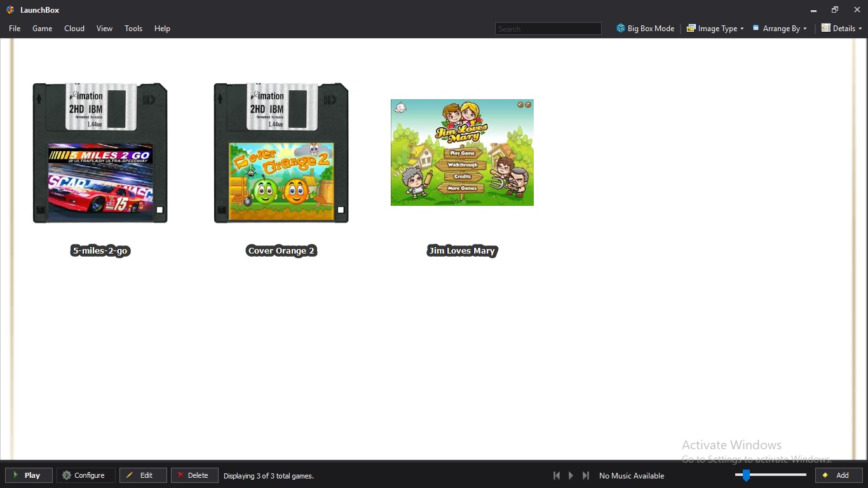Open the View menu

tap(104, 29)
